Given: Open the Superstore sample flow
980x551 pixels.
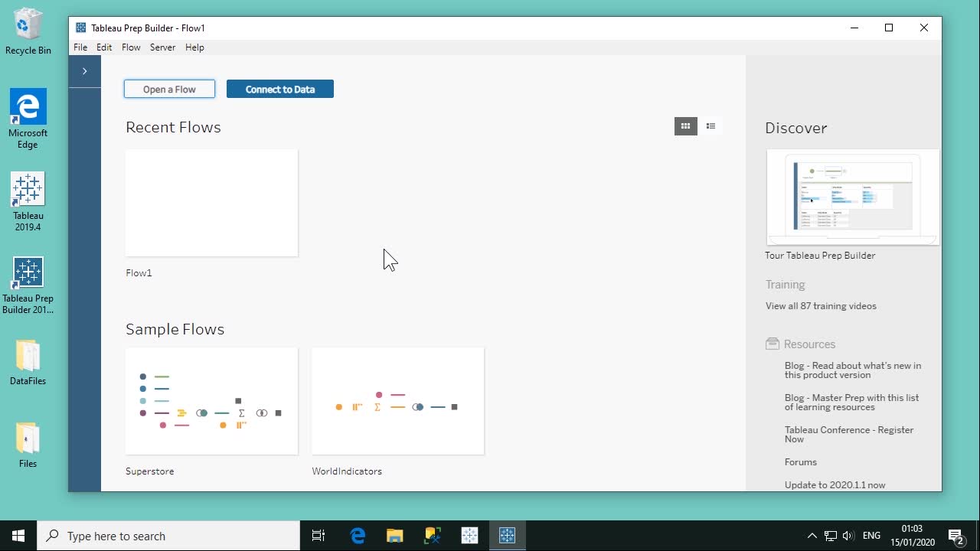Looking at the screenshot, I should click(211, 402).
